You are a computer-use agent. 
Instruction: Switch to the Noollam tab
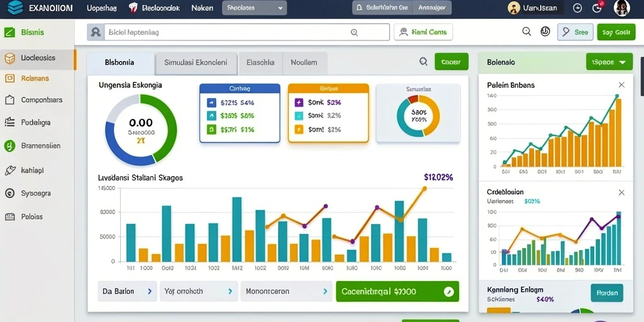(x=304, y=63)
